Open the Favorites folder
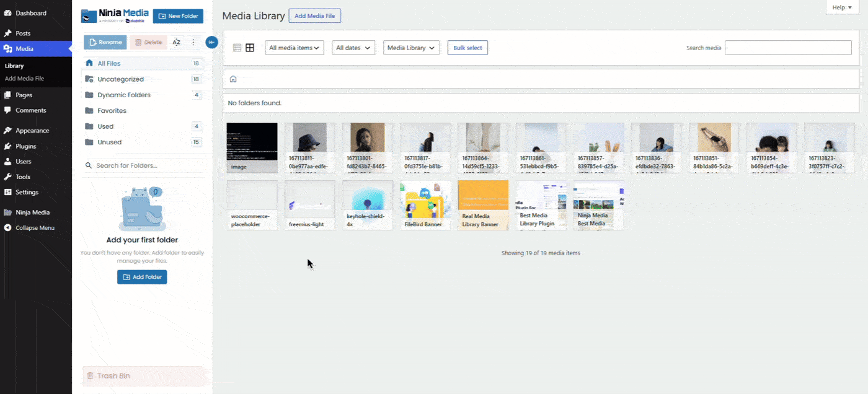The width and height of the screenshot is (868, 394). 143,111
